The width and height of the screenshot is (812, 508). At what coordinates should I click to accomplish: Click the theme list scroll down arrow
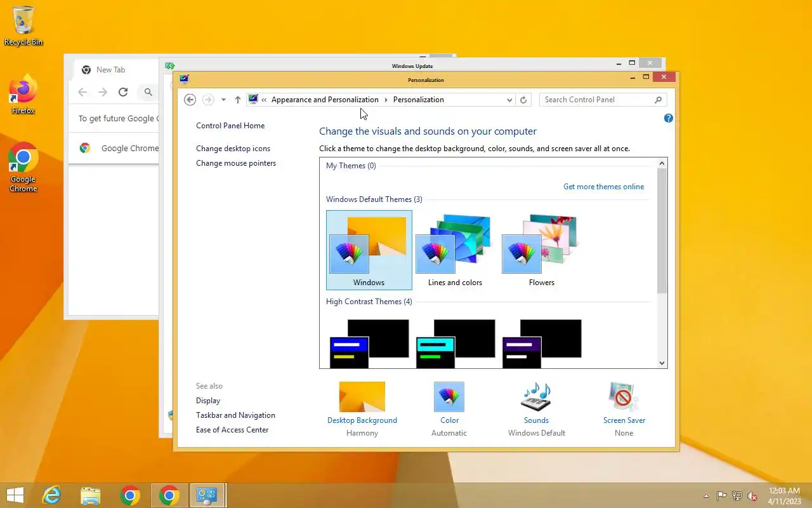pyautogui.click(x=662, y=363)
